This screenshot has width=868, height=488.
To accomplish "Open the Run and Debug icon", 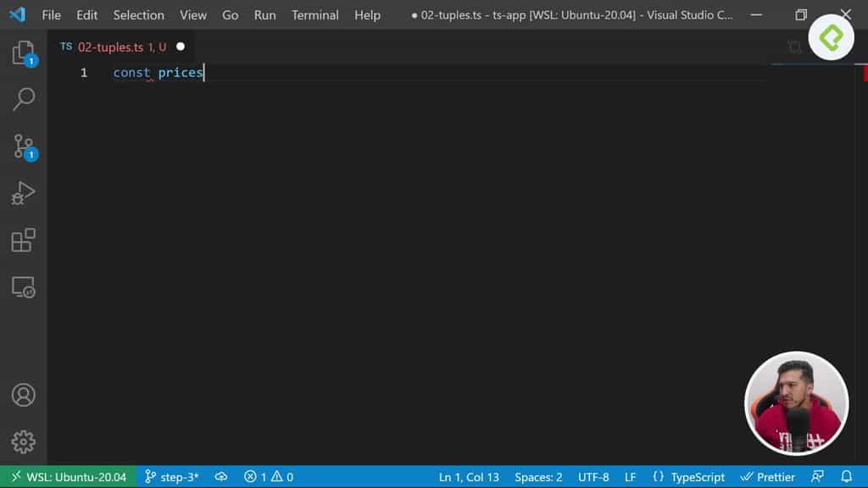I will [23, 193].
